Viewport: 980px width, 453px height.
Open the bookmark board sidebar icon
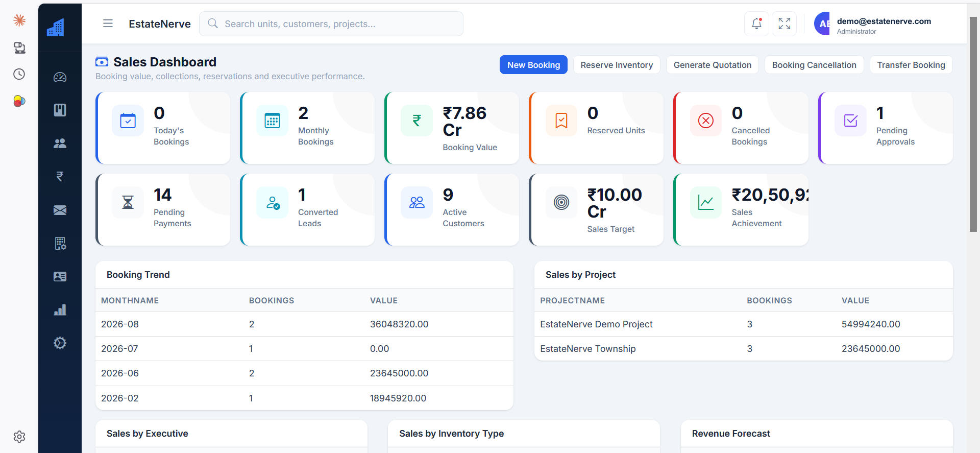pyautogui.click(x=60, y=110)
